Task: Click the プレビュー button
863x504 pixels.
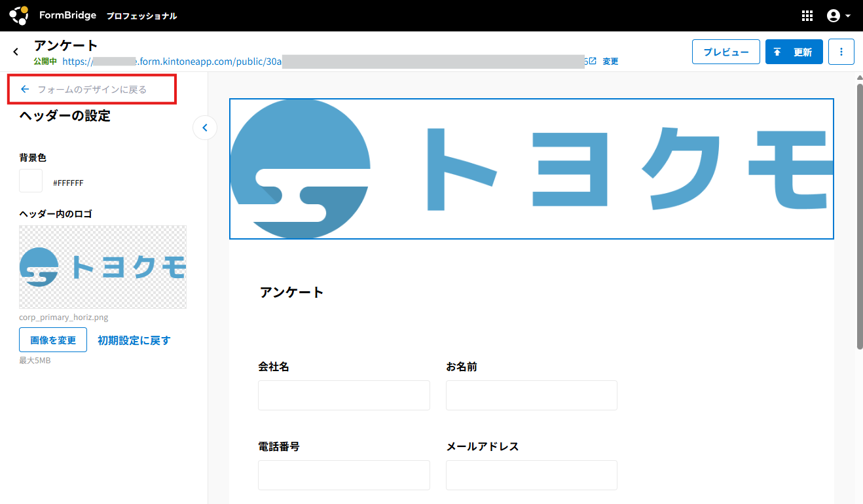Action: (x=725, y=52)
